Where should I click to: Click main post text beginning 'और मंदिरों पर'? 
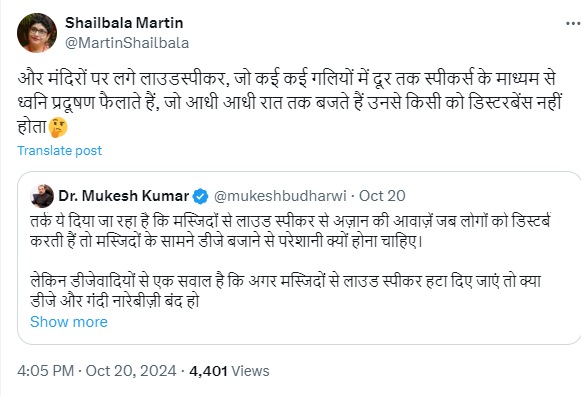coord(290,102)
